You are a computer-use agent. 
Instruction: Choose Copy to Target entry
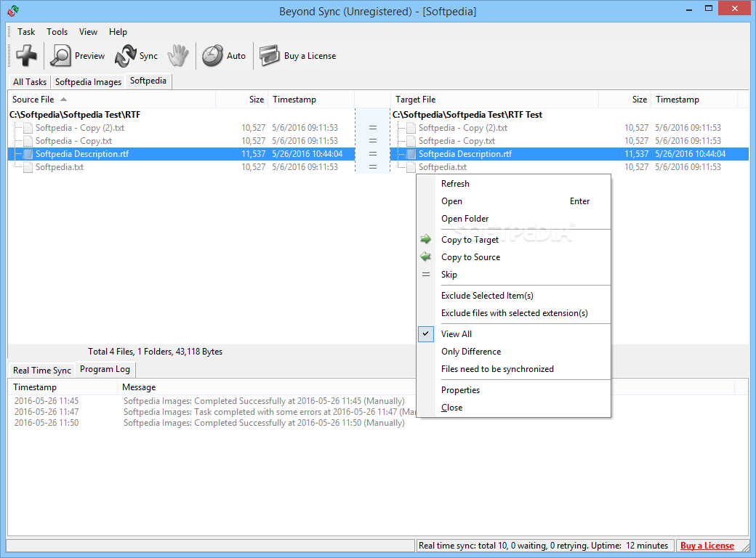tap(514, 240)
